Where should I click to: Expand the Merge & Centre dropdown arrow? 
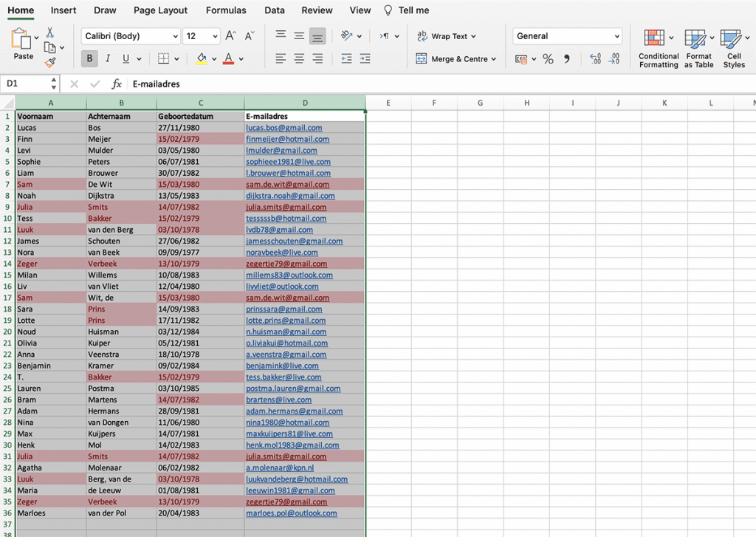click(x=493, y=59)
